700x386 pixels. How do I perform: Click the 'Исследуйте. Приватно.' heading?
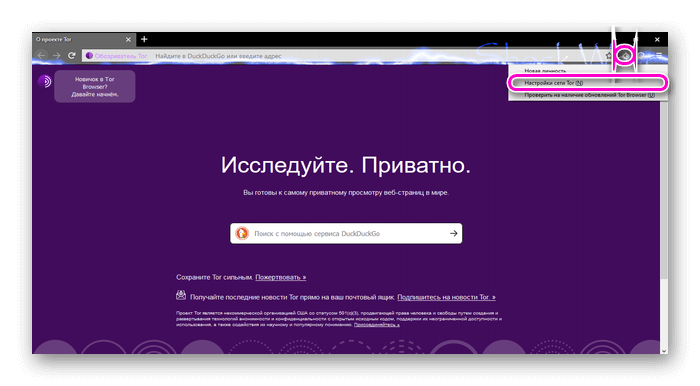(346, 165)
